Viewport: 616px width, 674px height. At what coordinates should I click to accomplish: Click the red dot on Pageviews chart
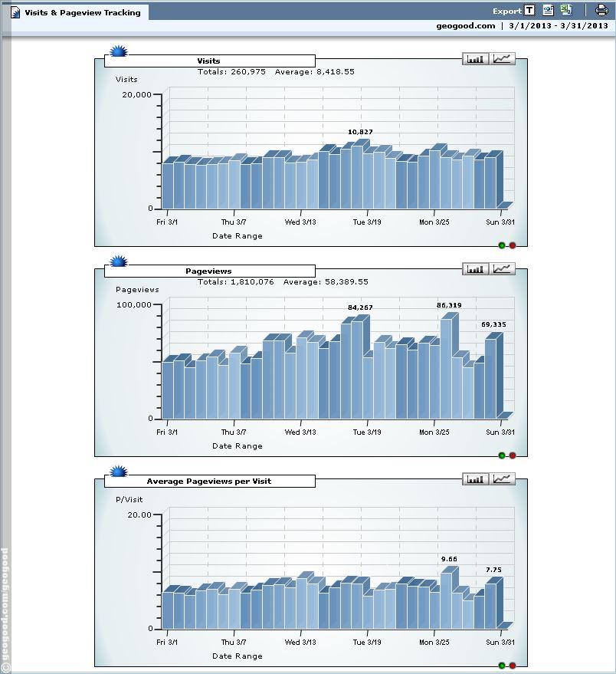[513, 455]
